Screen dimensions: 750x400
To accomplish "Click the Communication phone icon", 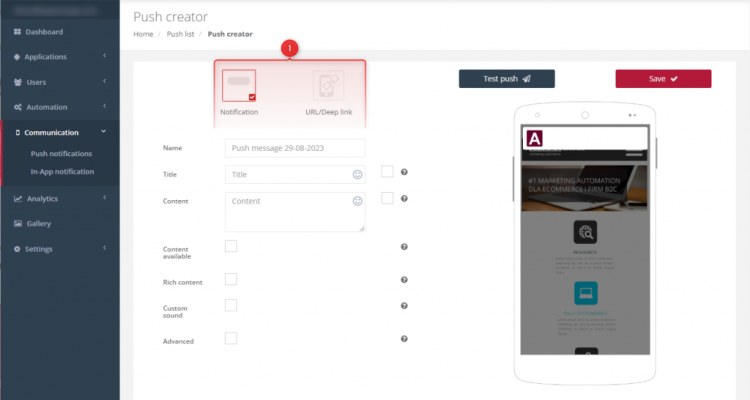I will click(x=18, y=133).
